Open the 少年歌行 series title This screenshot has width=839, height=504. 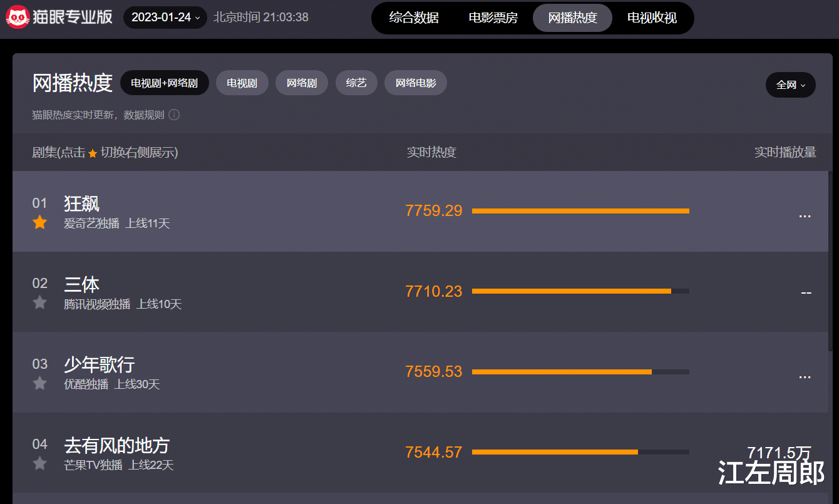(x=99, y=364)
